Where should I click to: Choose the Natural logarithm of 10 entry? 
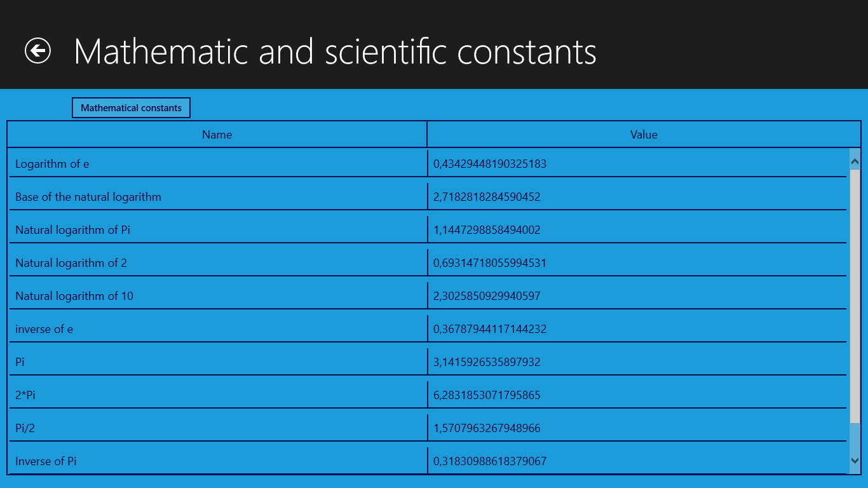point(427,296)
